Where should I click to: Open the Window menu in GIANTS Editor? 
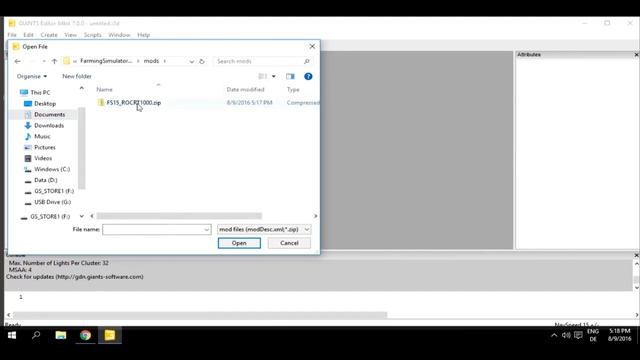[x=119, y=35]
